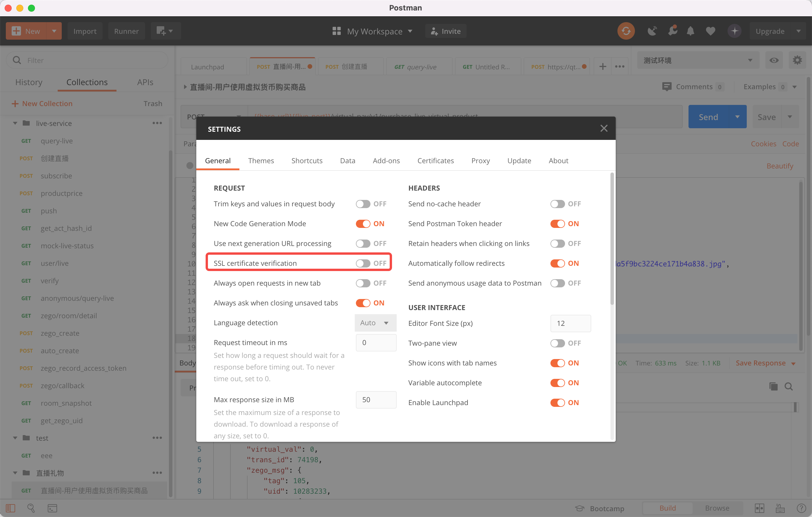Click the orange sync icon
812x517 pixels.
click(x=626, y=31)
